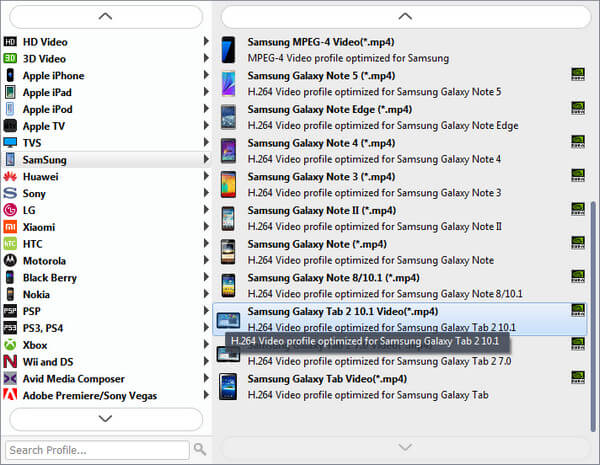The image size is (600, 465).
Task: Click the search magnifier icon
Action: coord(199,449)
